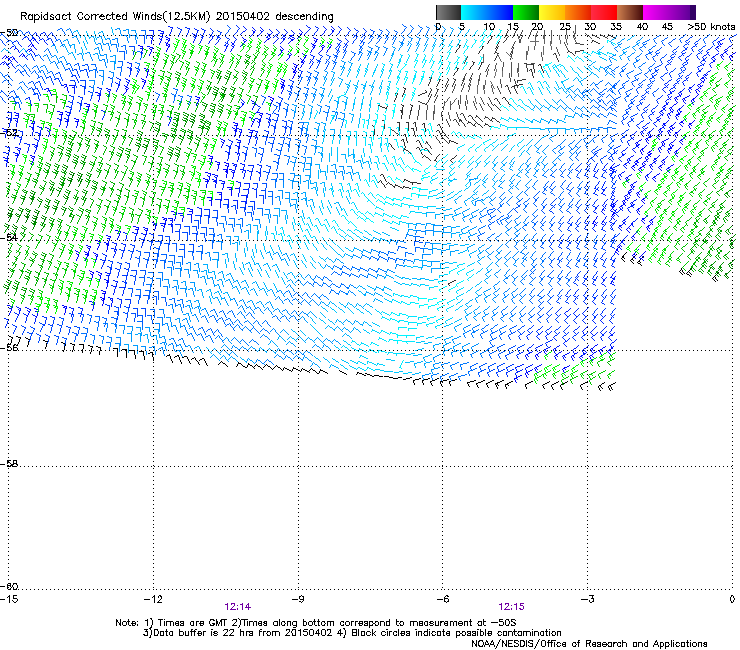Click the '25' label on the knots legend
Image resolution: width=740 pixels, height=650 pixels.
point(565,26)
